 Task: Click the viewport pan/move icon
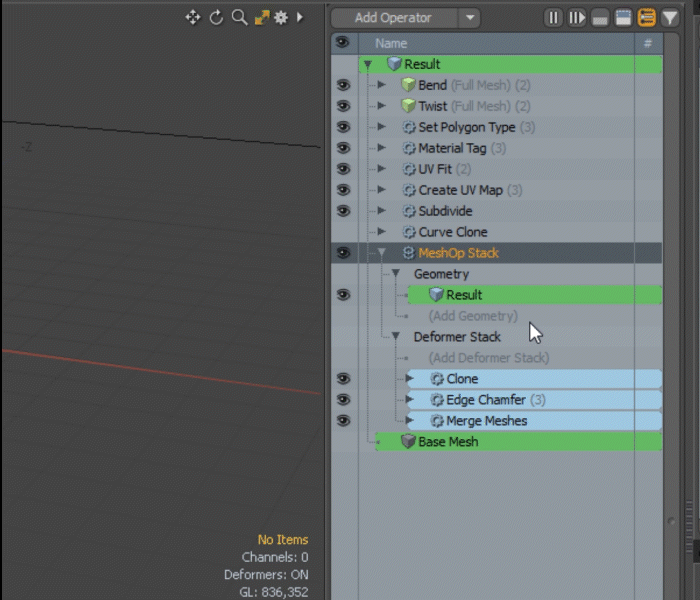193,18
